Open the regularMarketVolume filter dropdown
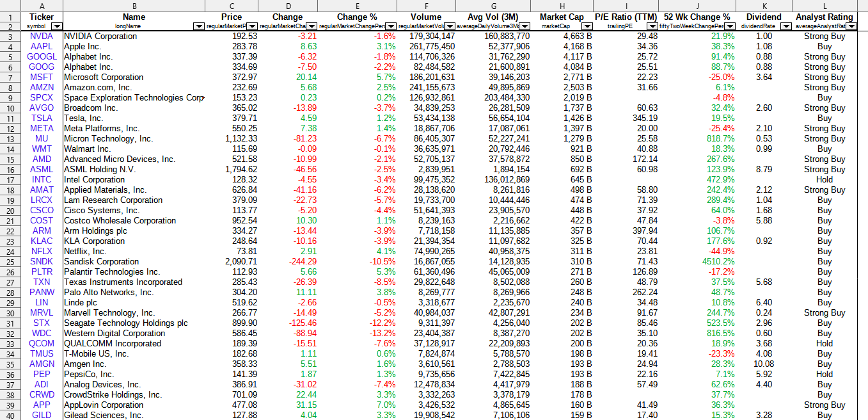Screen dimensions: 868x420 tap(450, 26)
